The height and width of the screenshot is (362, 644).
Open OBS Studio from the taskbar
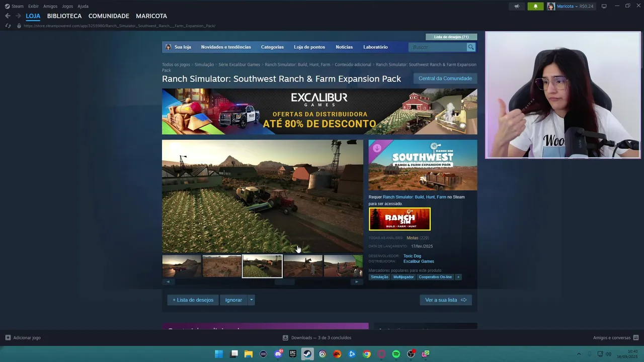[x=411, y=354]
